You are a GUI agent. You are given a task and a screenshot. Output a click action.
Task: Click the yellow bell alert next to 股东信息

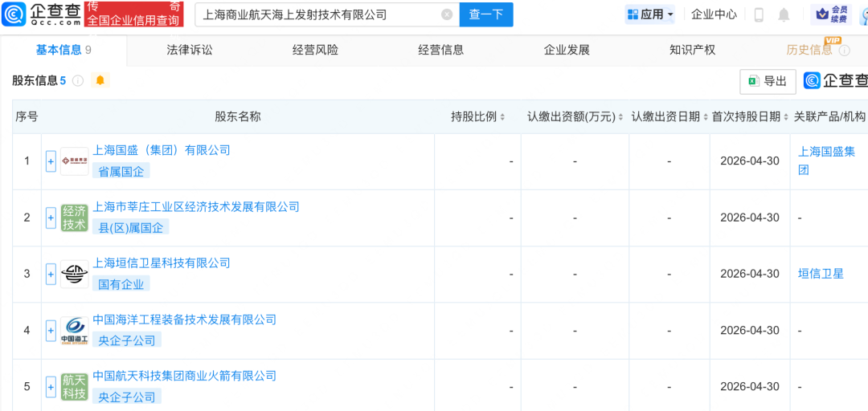(100, 81)
